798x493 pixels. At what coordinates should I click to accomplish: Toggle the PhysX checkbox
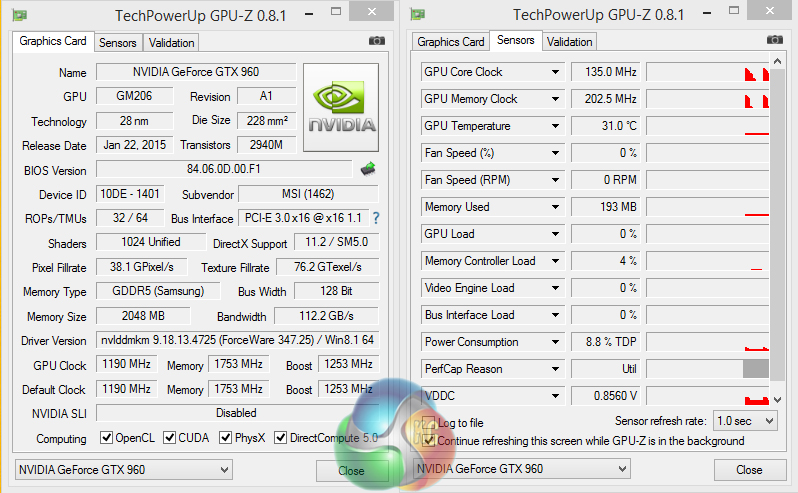point(225,438)
